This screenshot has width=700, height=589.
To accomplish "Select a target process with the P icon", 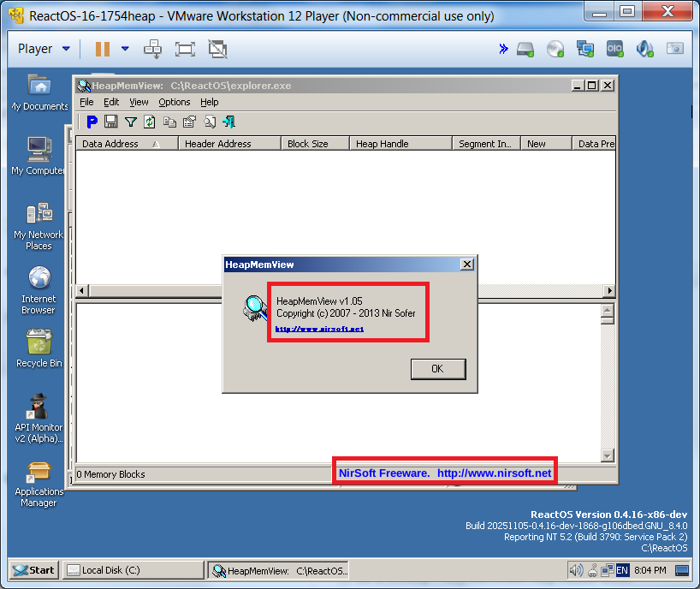I will [x=92, y=122].
